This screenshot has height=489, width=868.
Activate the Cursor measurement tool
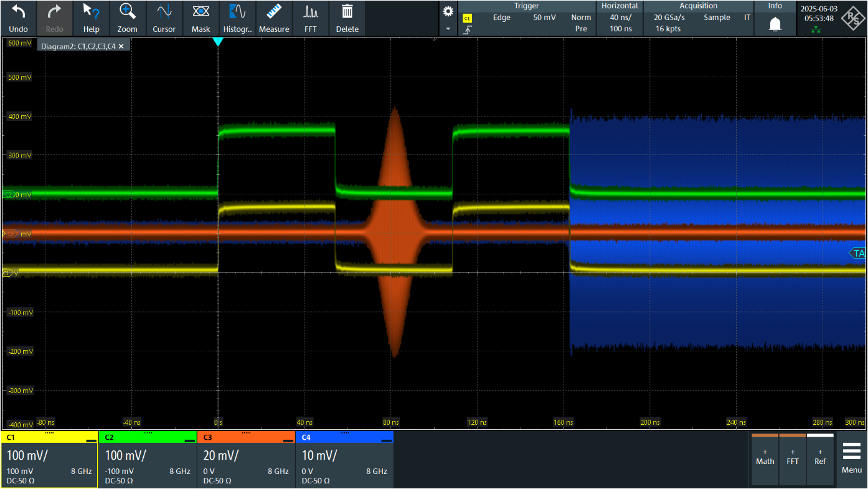[x=164, y=12]
